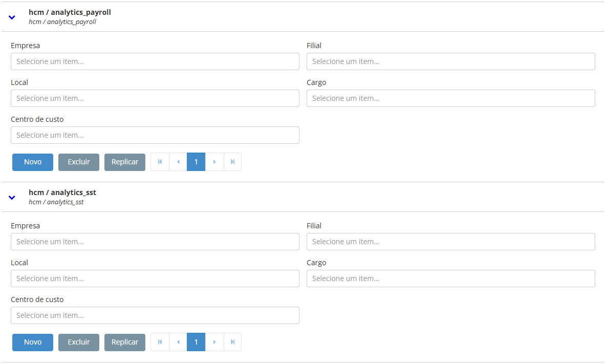
Task: Click next page arrow under analytics_sst
Action: pos(214,341)
